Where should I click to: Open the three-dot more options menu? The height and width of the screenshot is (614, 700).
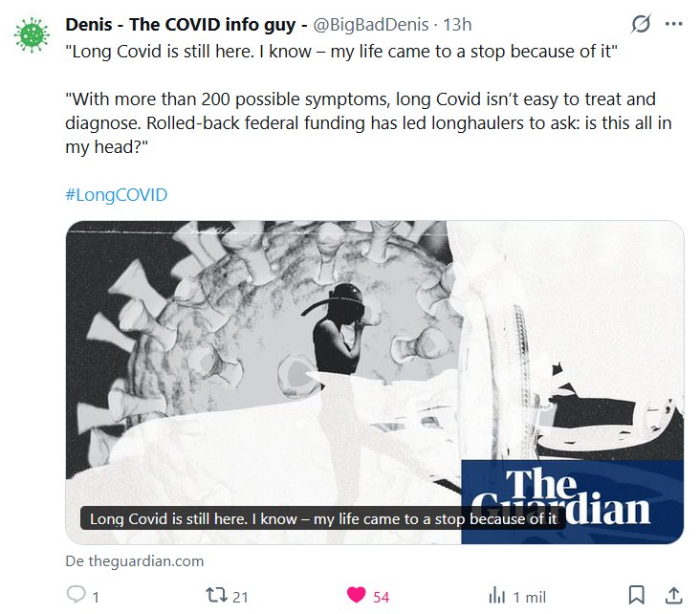coord(673,24)
